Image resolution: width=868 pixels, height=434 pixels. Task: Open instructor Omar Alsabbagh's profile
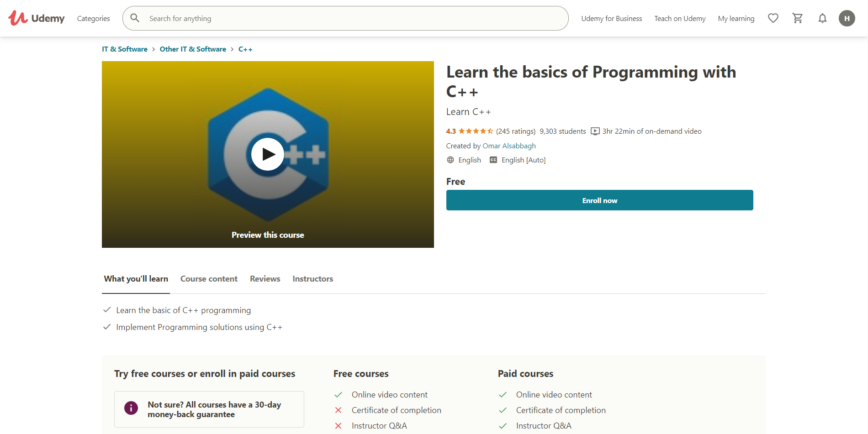pyautogui.click(x=509, y=146)
